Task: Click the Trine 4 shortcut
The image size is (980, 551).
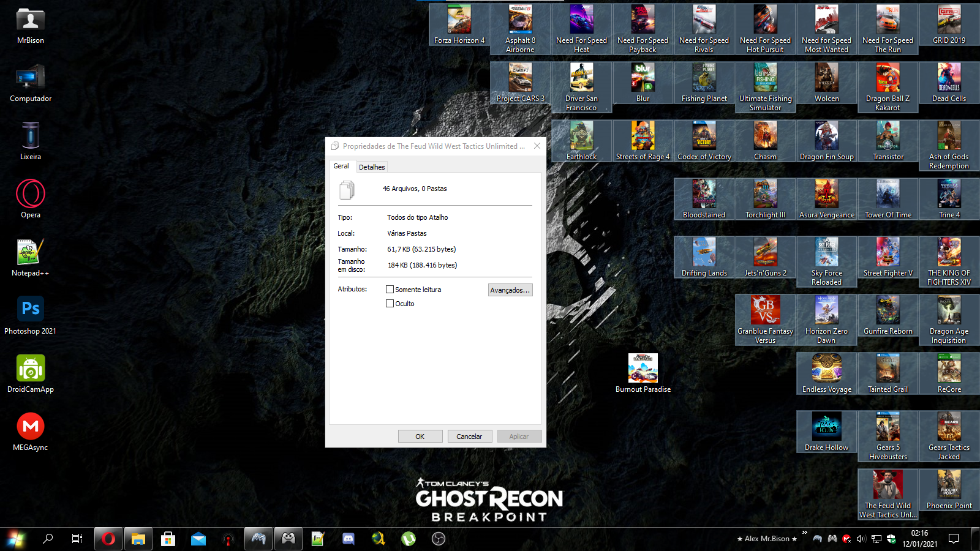Action: point(949,200)
